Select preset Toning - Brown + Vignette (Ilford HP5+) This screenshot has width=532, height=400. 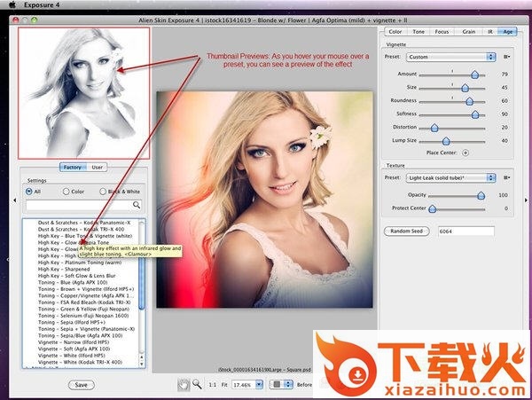[86, 289]
